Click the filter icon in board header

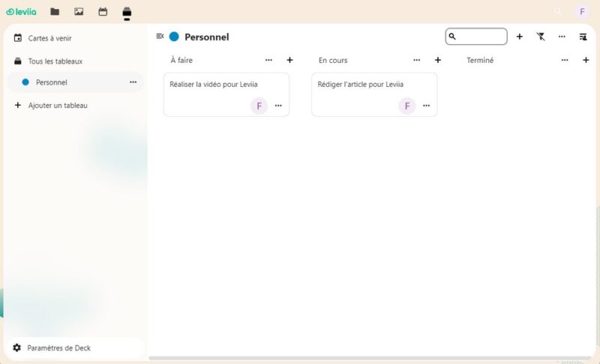[541, 37]
